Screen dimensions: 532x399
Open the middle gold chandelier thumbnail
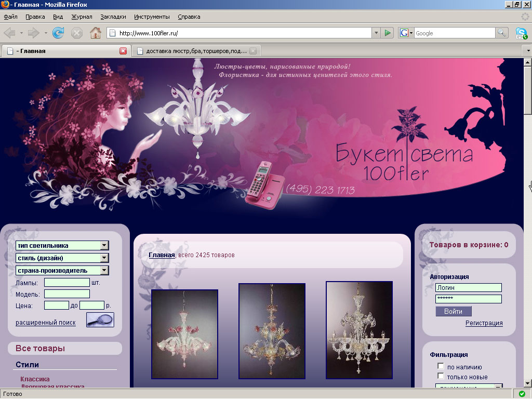click(272, 331)
